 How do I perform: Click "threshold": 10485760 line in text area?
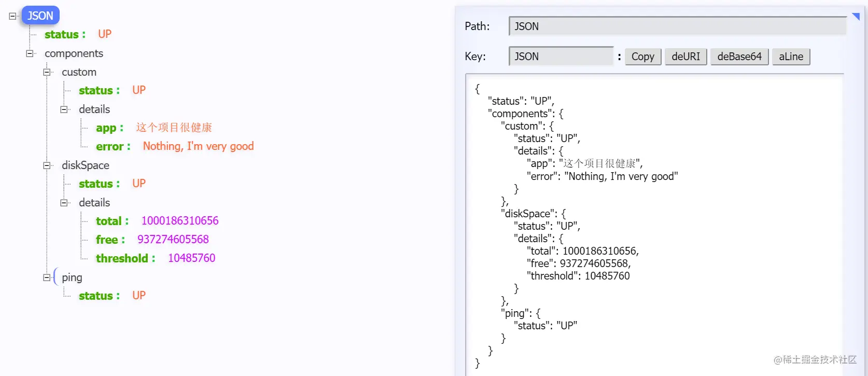[x=578, y=276]
